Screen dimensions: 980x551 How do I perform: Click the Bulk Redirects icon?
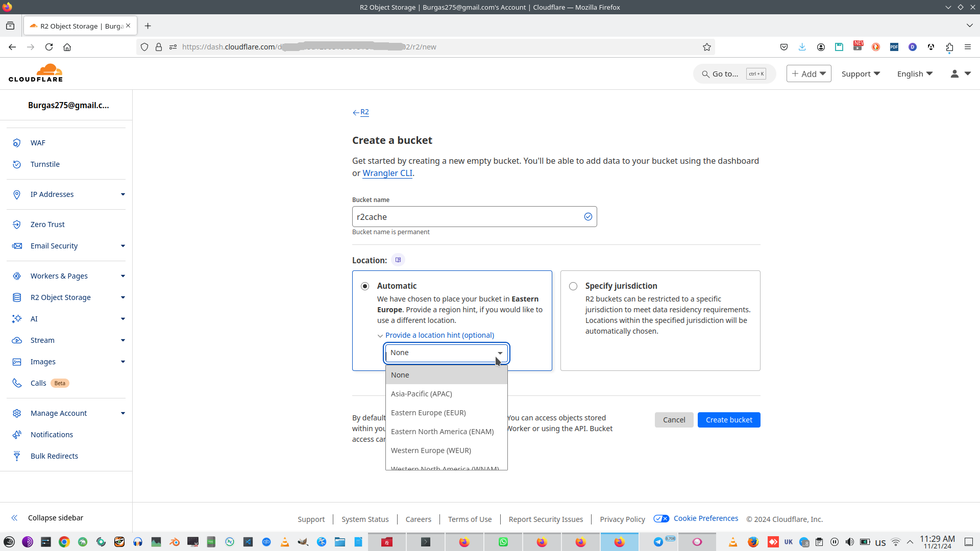tap(17, 456)
